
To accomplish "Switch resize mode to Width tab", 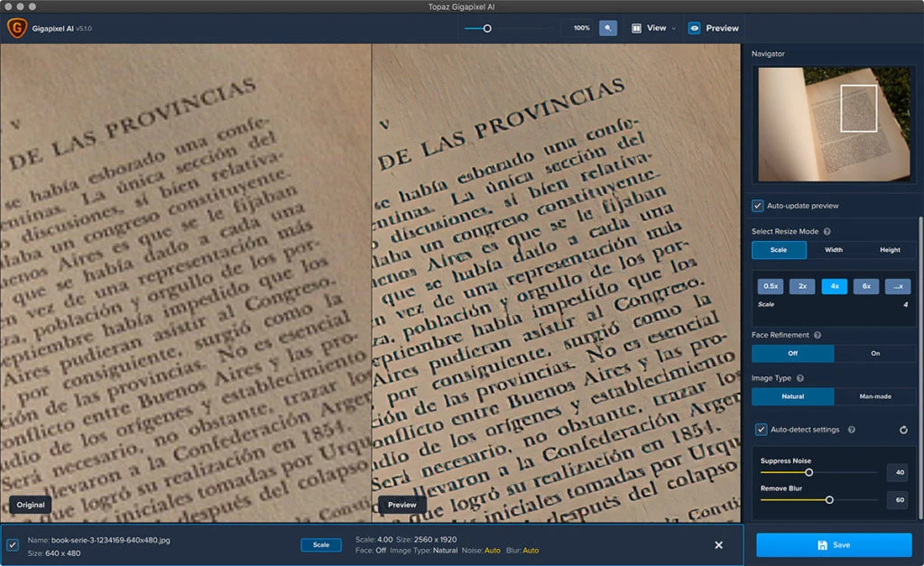I will [834, 250].
